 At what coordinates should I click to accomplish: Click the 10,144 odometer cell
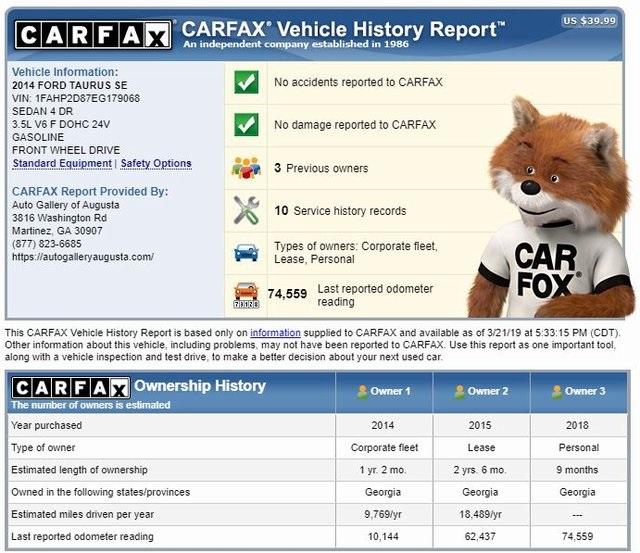[x=383, y=536]
